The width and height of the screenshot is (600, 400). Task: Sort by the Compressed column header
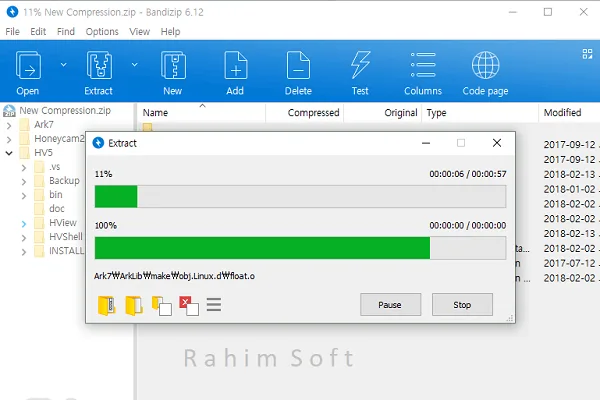pos(313,113)
